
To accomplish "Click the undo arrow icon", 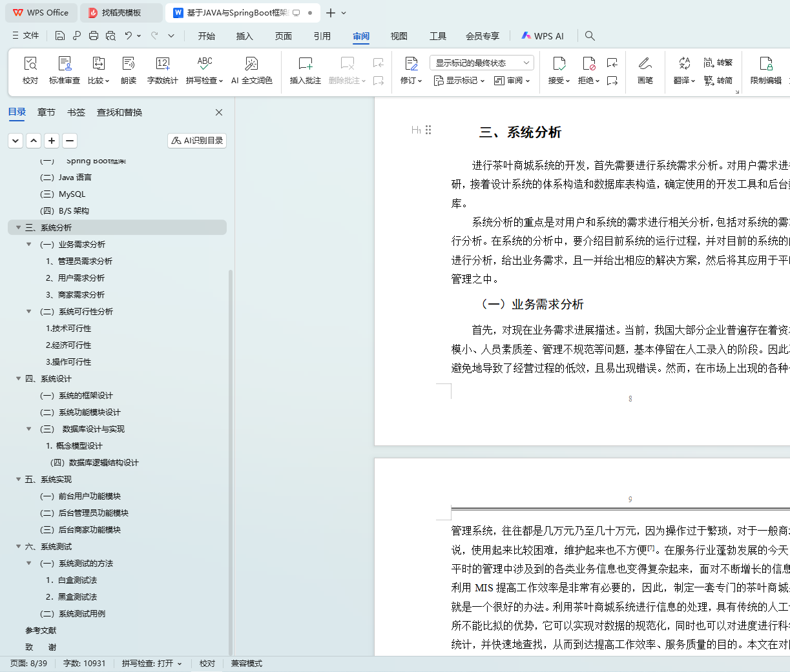I will pos(129,36).
